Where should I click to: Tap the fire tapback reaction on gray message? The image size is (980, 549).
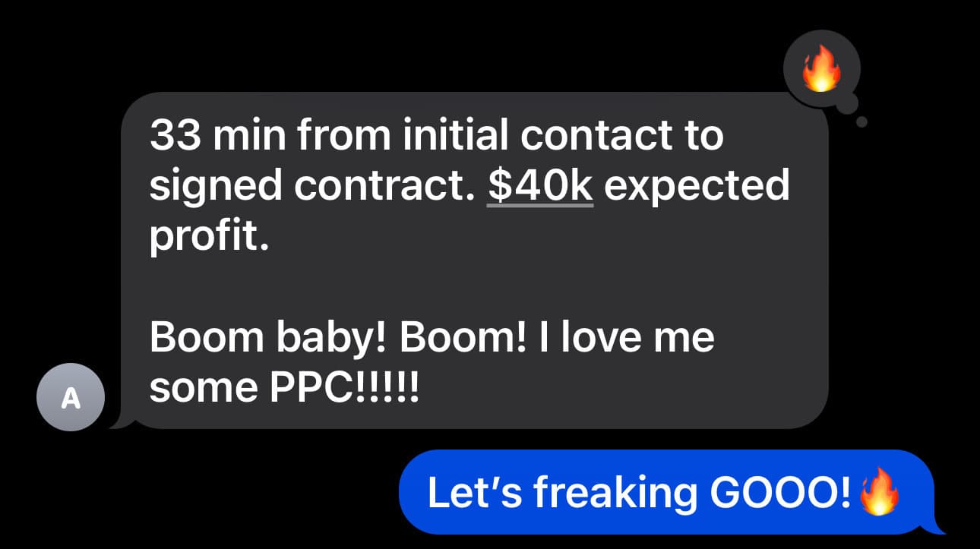pos(822,68)
